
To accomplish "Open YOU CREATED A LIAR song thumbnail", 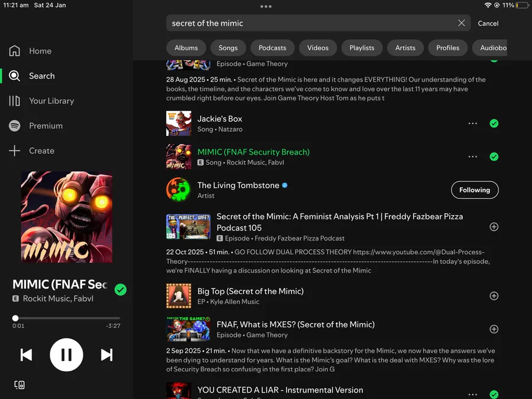I will pyautogui.click(x=179, y=391).
